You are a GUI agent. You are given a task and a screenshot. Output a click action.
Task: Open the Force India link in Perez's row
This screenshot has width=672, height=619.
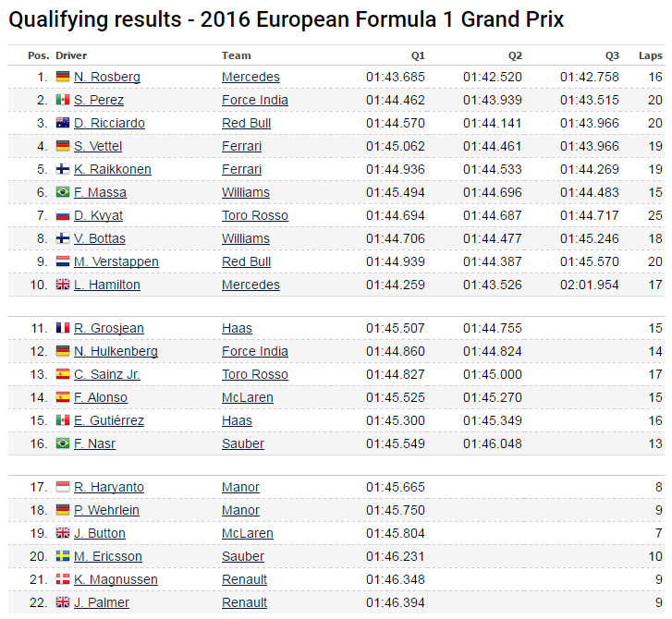tap(255, 101)
